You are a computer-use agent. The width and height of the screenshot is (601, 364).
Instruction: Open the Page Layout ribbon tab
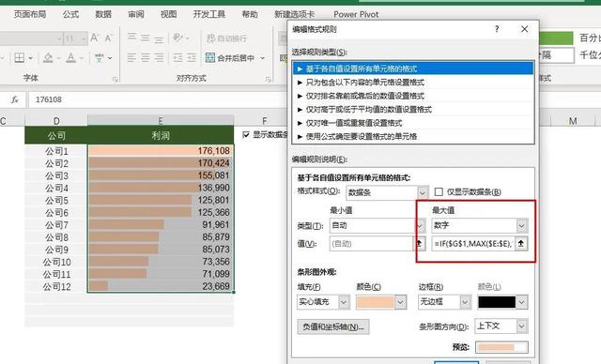click(x=30, y=15)
